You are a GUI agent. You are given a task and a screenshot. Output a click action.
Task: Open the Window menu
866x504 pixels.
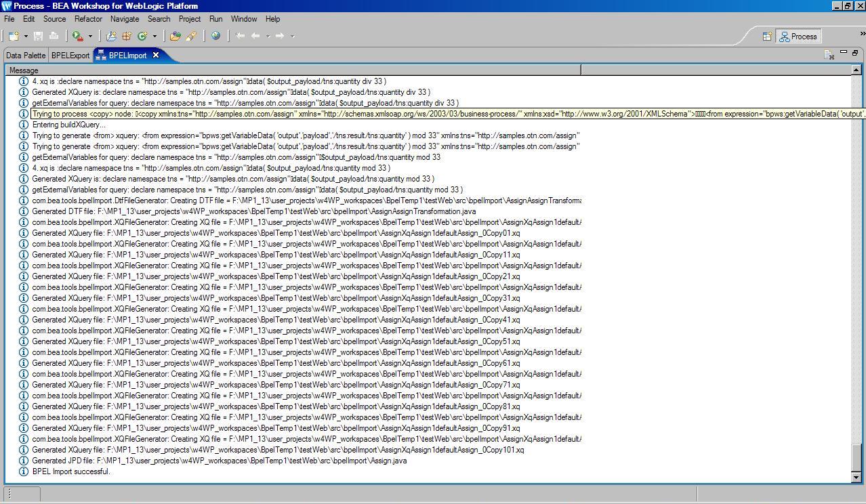pyautogui.click(x=244, y=19)
